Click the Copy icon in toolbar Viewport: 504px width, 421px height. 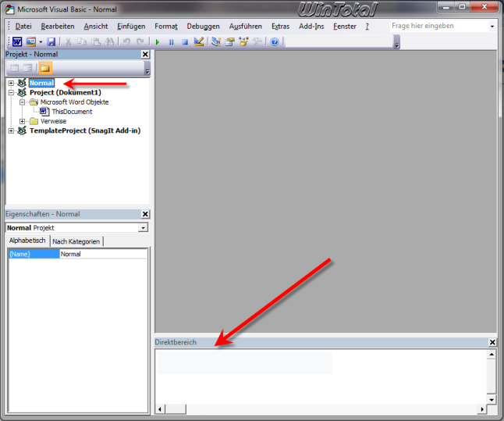[x=82, y=42]
